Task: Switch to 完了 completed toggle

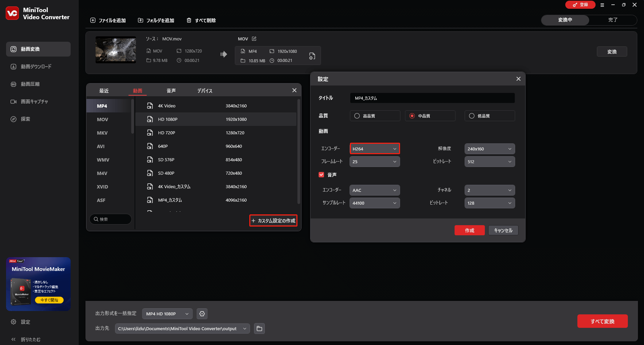Action: (x=613, y=20)
